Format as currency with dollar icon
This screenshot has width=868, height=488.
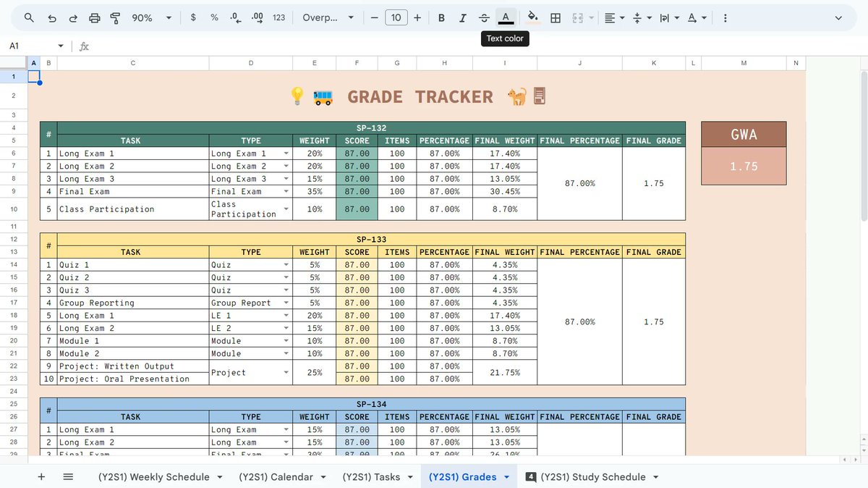pyautogui.click(x=193, y=18)
